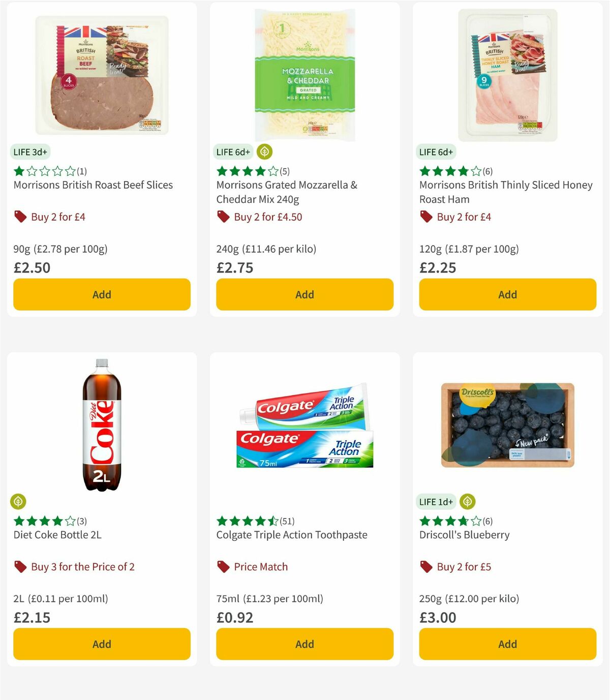The height and width of the screenshot is (700, 610).
Task: Select the green organic leaf icon beside LIFE 6d+ badge
Action: tap(264, 151)
